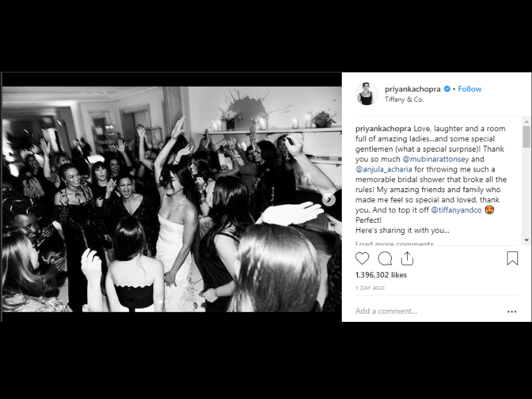
Task: Click the caption scrollbar down arrow
Action: (x=527, y=240)
